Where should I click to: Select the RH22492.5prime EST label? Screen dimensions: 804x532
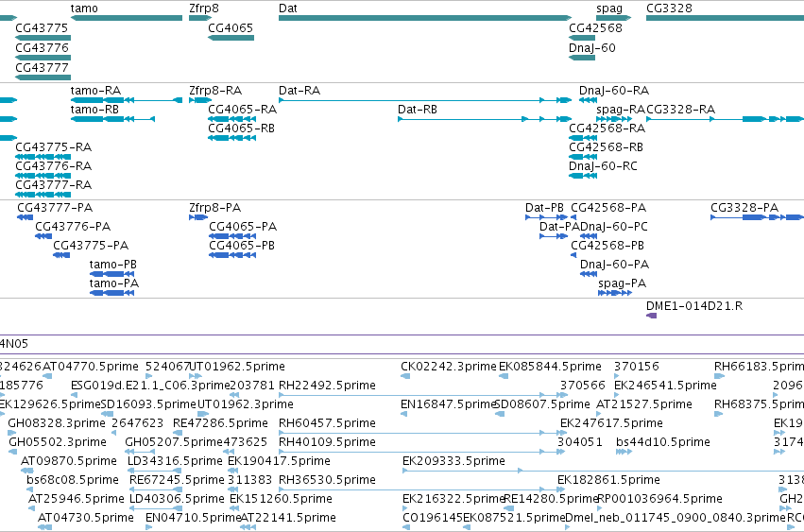327,386
